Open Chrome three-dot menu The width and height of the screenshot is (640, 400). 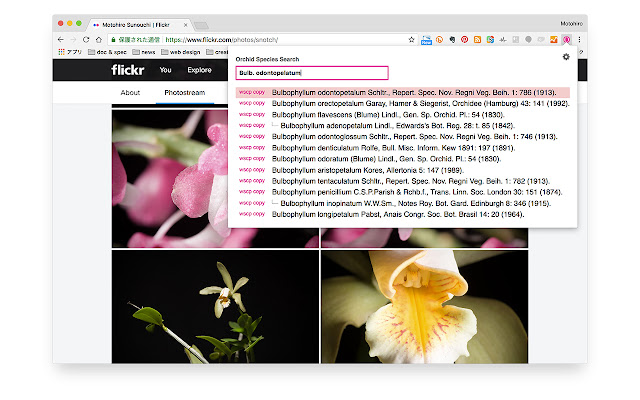coord(579,40)
